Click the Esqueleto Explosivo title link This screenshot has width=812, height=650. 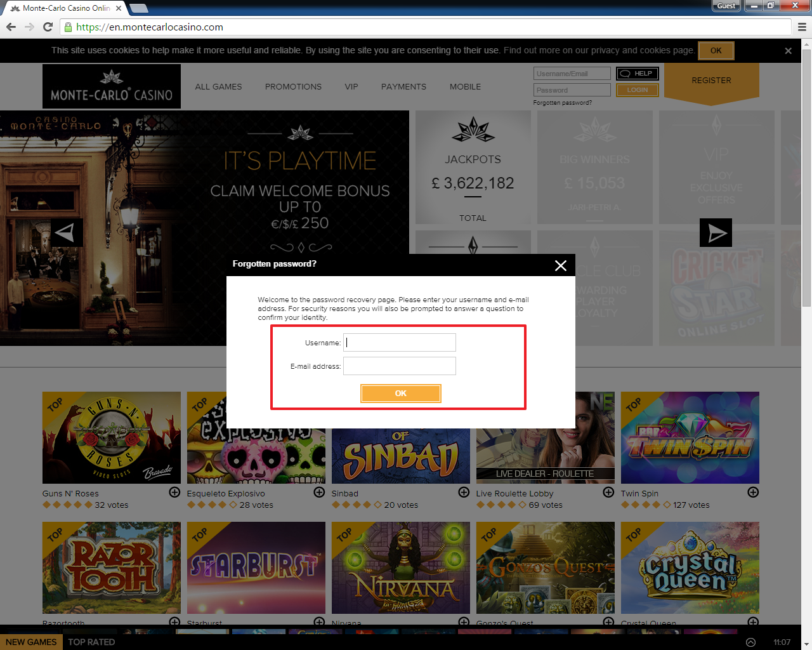(x=226, y=494)
